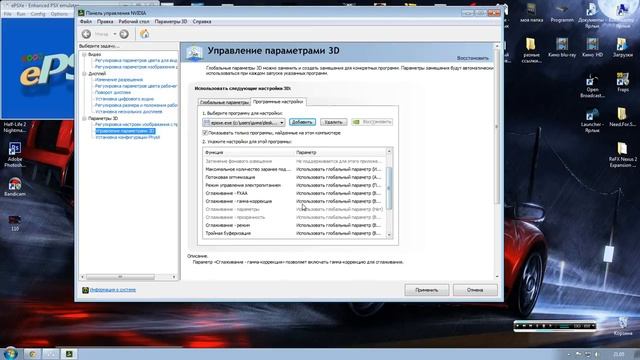Open the Рабочий стол menu
Screen dimensions: 640x360
point(134,22)
